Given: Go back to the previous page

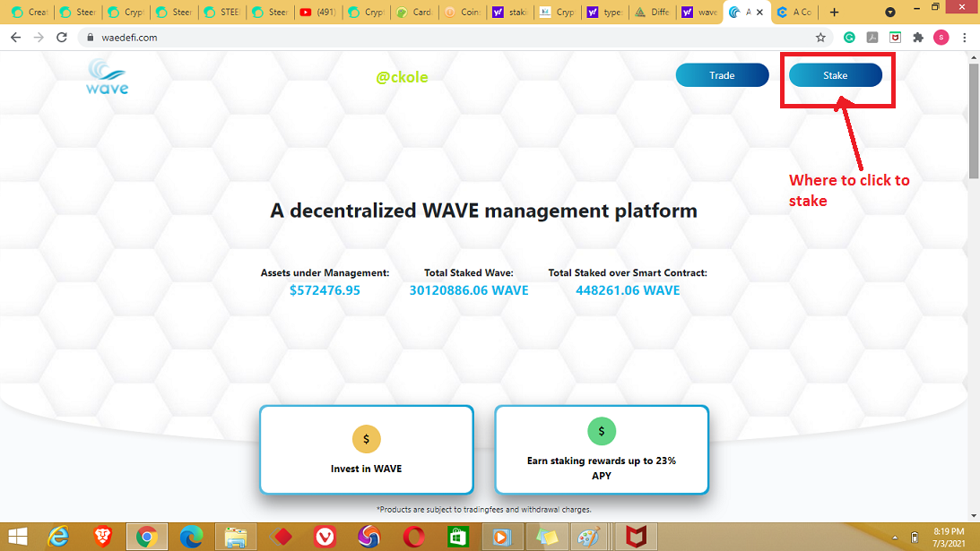Looking at the screenshot, I should [15, 38].
